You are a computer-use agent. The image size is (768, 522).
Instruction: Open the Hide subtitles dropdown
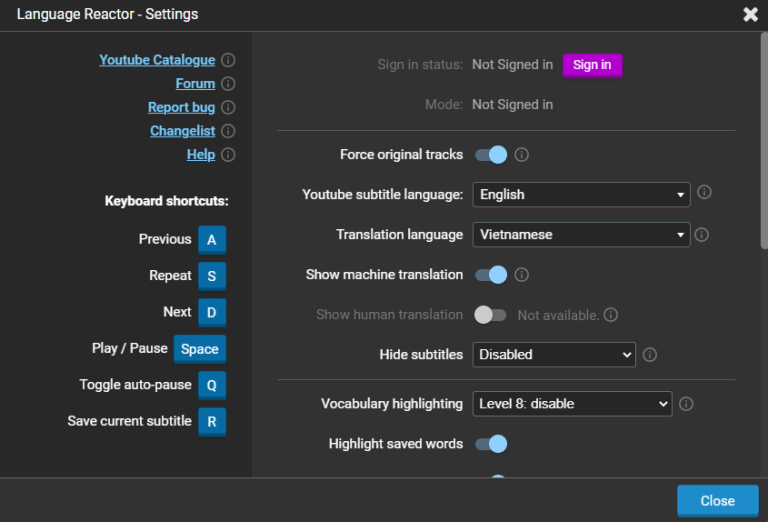(554, 354)
